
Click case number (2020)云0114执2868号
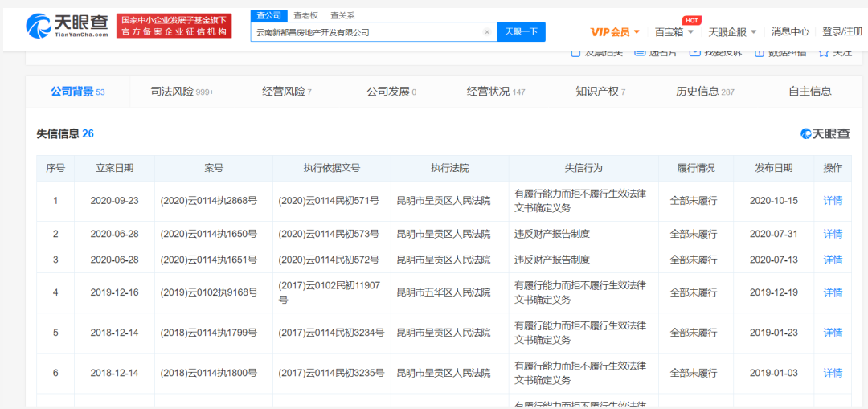209,201
